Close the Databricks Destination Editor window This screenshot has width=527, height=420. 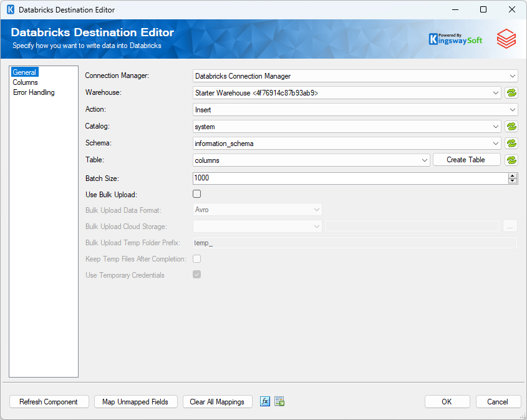tap(511, 9)
